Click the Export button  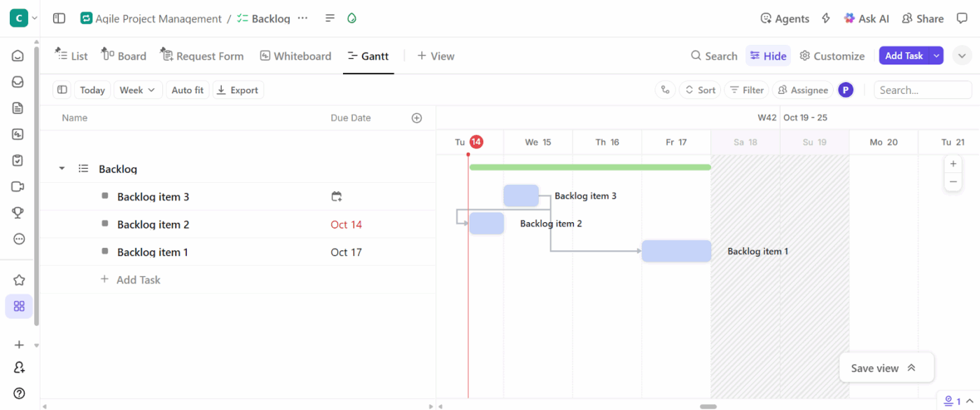238,90
